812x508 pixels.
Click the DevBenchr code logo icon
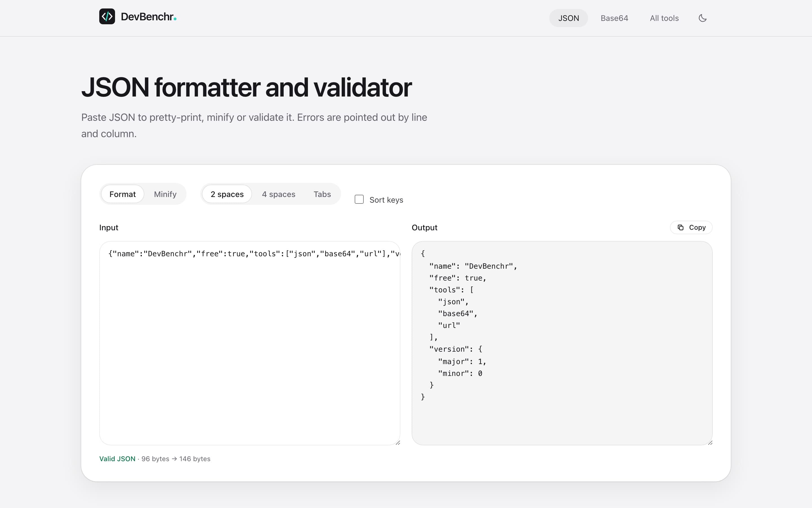click(x=107, y=16)
